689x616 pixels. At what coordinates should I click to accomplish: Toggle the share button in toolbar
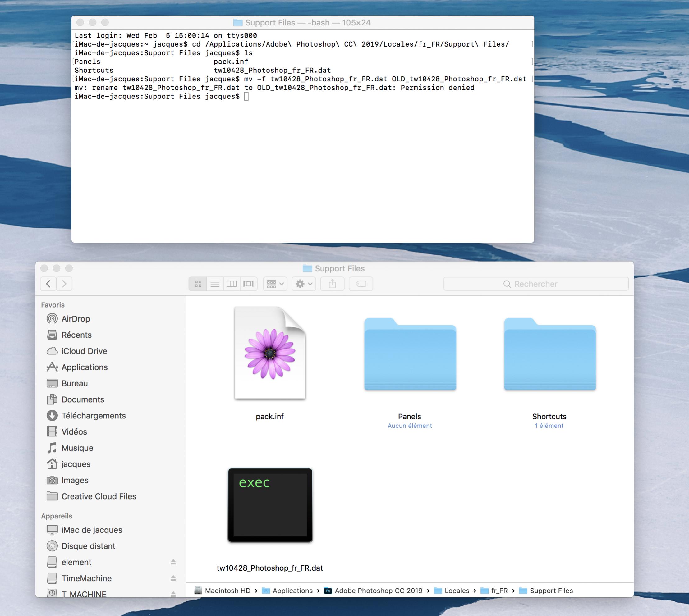(x=333, y=284)
